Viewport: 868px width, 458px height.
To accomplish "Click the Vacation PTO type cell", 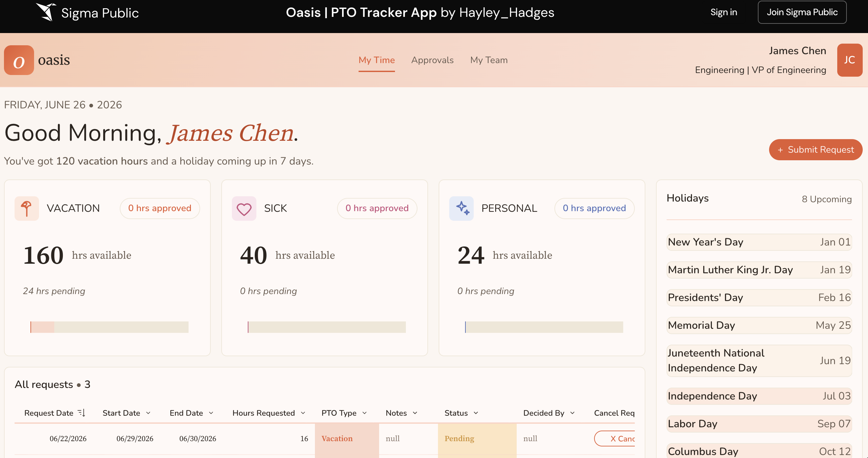I will [x=347, y=439].
